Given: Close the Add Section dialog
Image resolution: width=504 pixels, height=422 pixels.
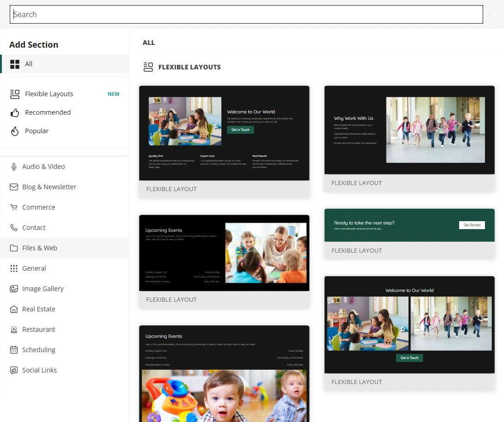Looking at the screenshot, I should tap(494, 14).
